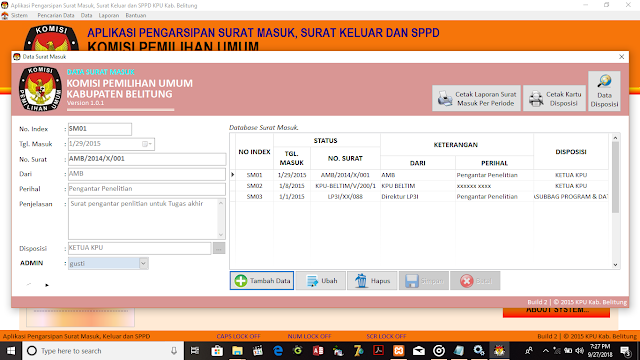Click Cetak Laporan Surat Masuk Per Periode
This screenshot has width=640, height=360.
click(x=476, y=98)
